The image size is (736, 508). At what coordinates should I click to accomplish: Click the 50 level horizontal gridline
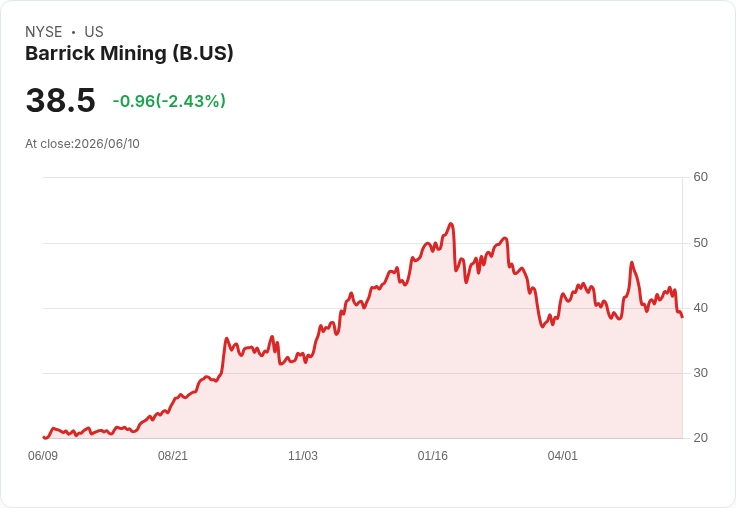point(362,243)
